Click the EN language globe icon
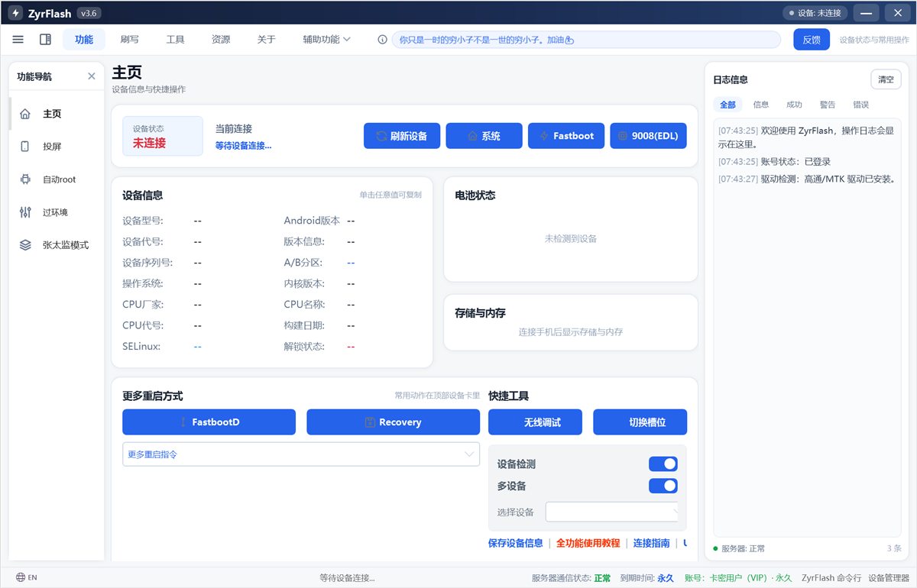The image size is (917, 588). (x=21, y=577)
